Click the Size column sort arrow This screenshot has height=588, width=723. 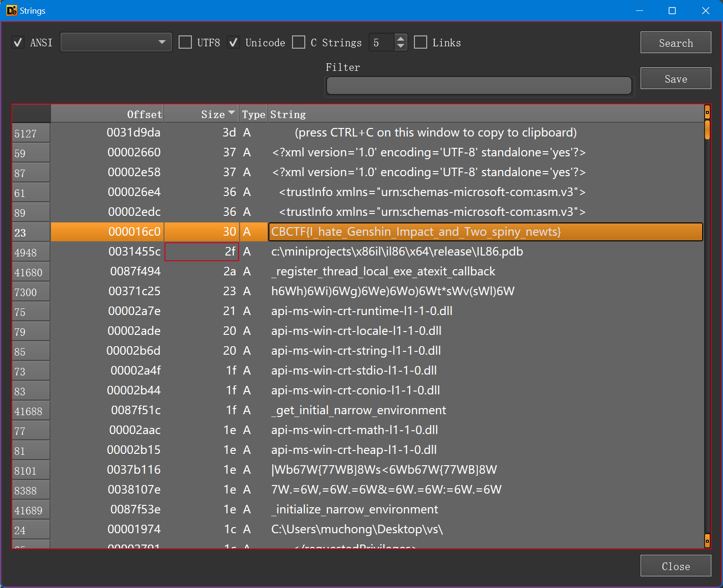232,113
